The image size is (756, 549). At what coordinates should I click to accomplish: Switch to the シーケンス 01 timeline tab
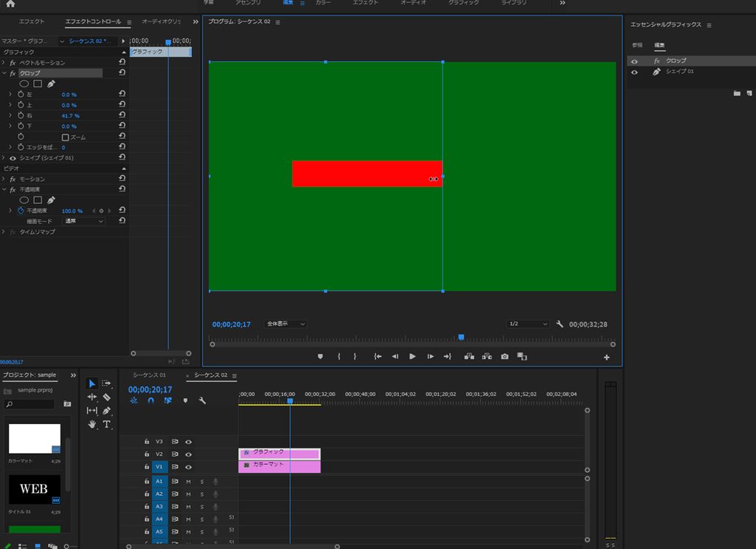tap(149, 375)
